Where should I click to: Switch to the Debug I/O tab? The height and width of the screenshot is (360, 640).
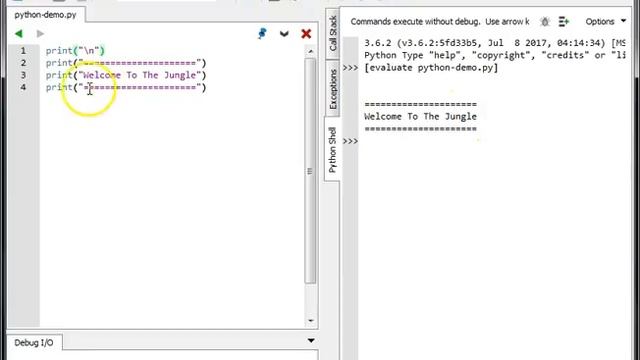point(34,342)
